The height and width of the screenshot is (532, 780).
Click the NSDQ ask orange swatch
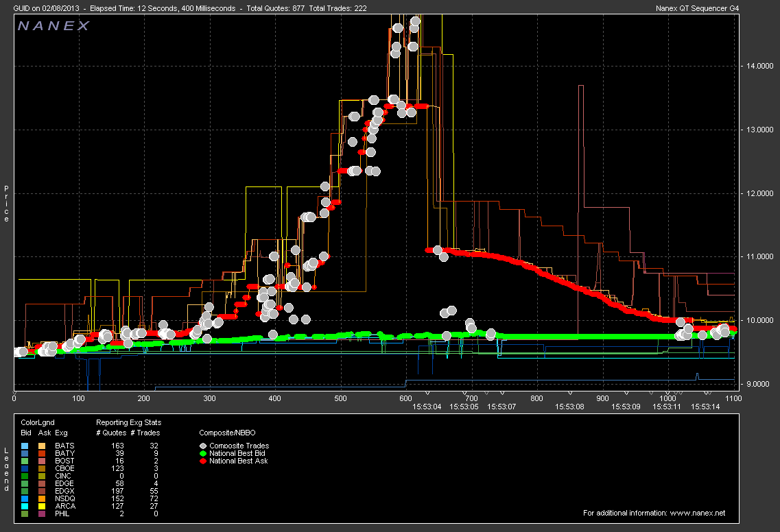click(x=42, y=498)
